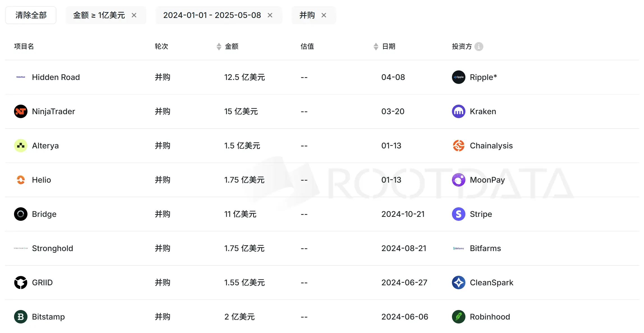This screenshot has width=644, height=333.
Task: Click the 清除全部 button
Action: click(31, 15)
